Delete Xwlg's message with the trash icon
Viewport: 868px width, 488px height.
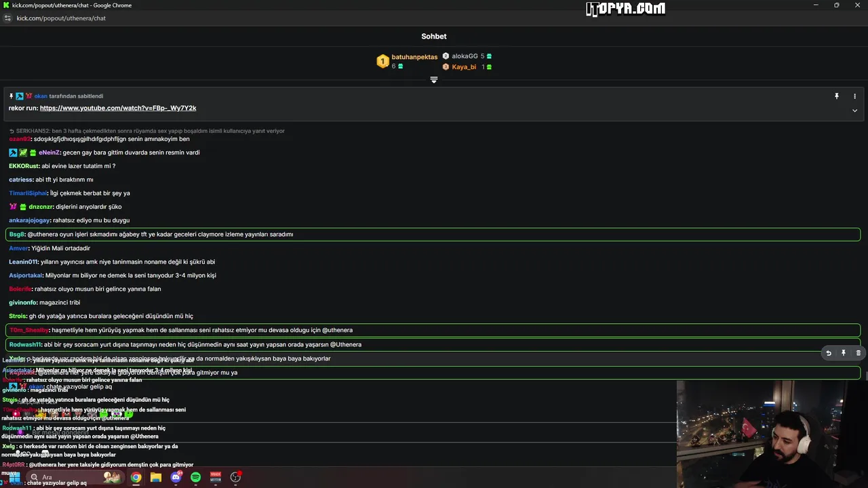pos(858,353)
